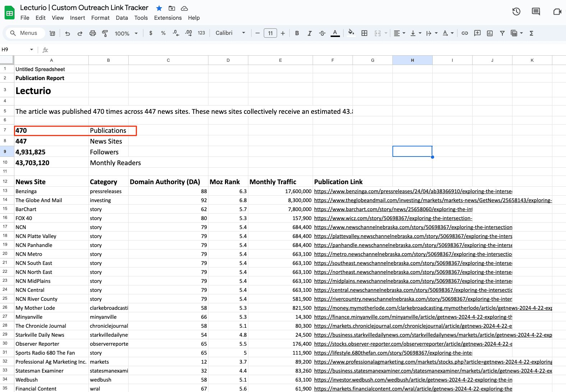Open the zoom level dropdown
This screenshot has width=566, height=392.
pos(126,33)
